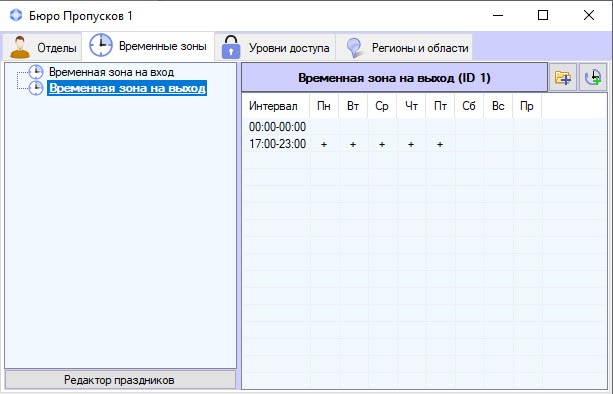The height and width of the screenshot is (394, 613).
Task: Maximize the Бюро Пропусков window
Action: [x=543, y=15]
